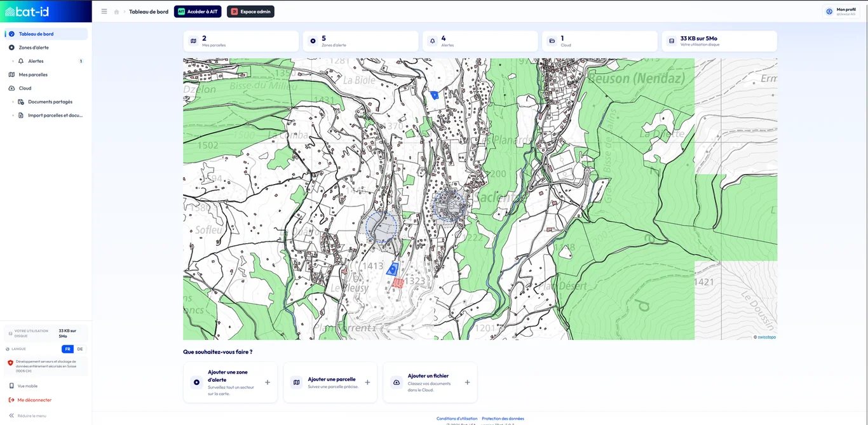Click the Mes parcelles map icon in sidebar
This screenshot has height=425, width=868.
pyautogui.click(x=11, y=75)
